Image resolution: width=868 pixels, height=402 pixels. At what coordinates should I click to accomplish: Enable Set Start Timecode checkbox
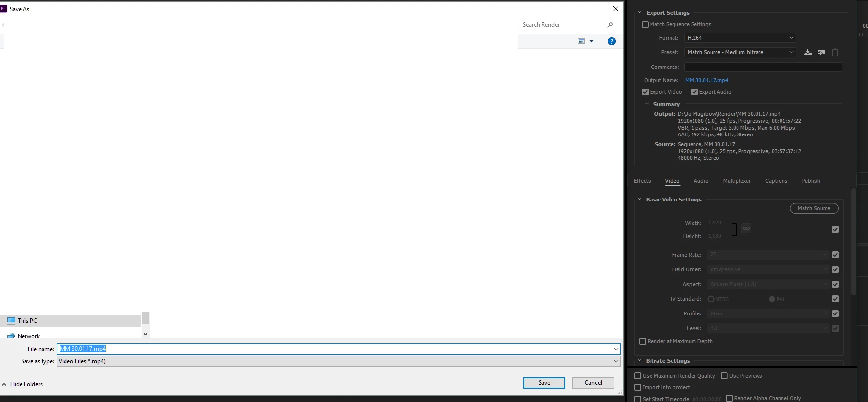638,399
